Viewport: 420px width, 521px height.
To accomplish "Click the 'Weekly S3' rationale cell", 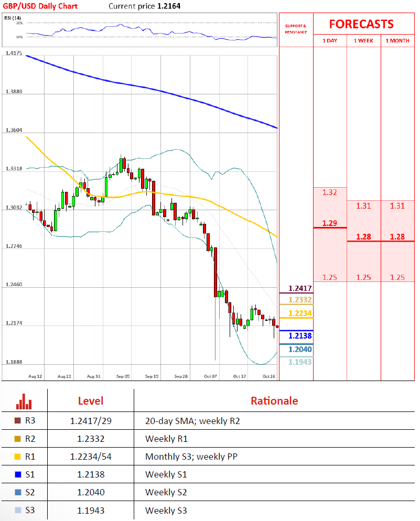I will [x=166, y=511].
